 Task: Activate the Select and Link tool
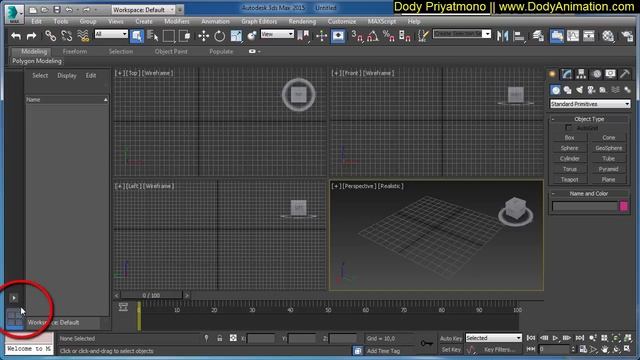(50, 36)
